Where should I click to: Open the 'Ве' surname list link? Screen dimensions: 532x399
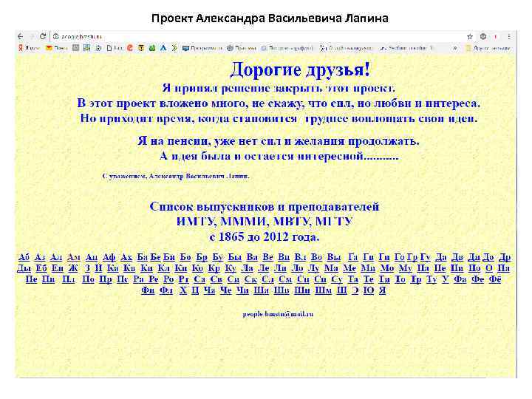coord(268,257)
